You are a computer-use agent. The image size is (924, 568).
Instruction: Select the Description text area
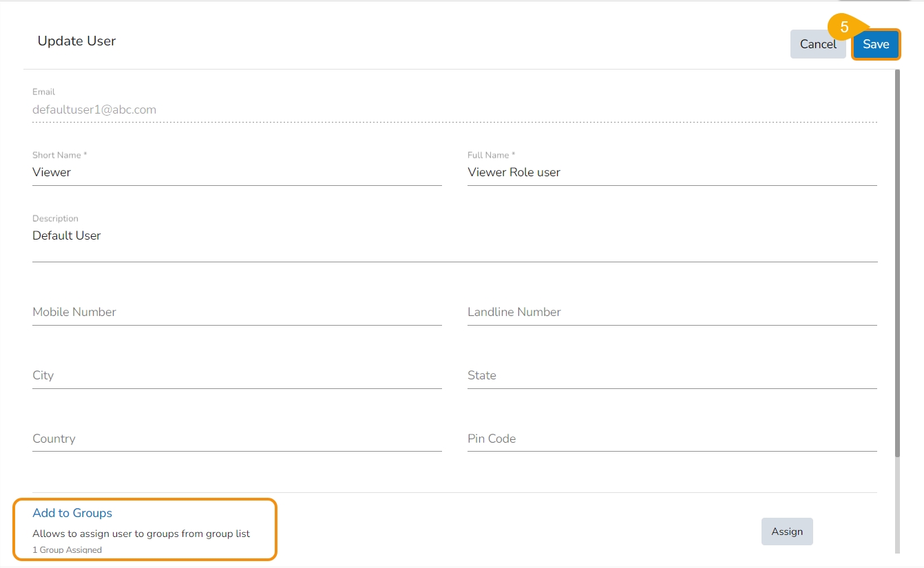454,236
